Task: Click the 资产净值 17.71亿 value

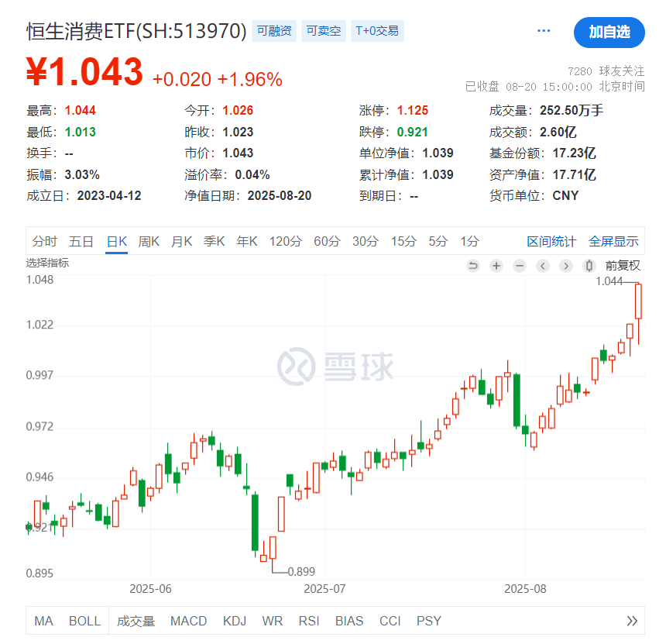Action: tap(574, 174)
